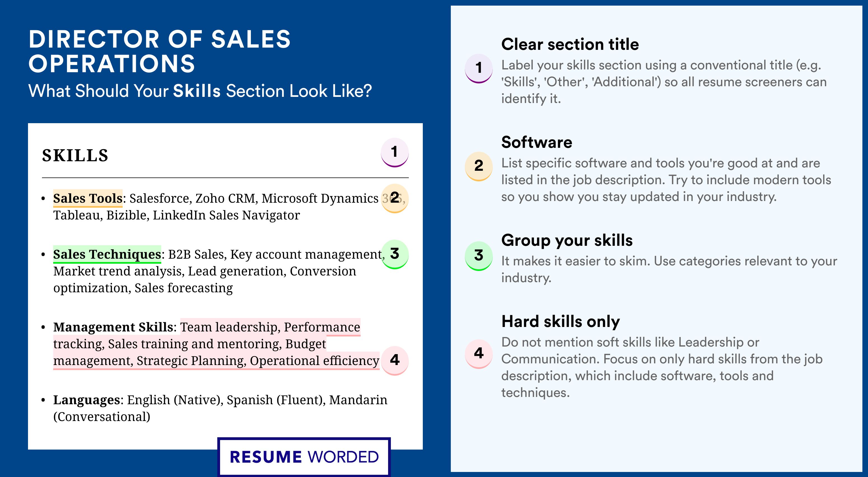Click the Clear section title heading
This screenshot has height=477, width=868.
coord(570,44)
